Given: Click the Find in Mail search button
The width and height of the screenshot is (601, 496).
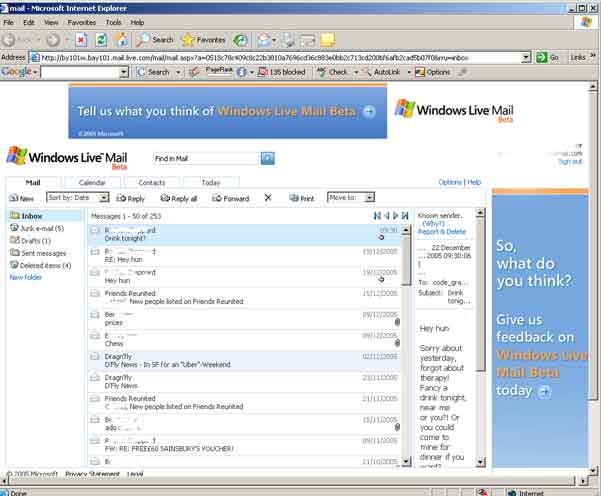Looking at the screenshot, I should [268, 158].
